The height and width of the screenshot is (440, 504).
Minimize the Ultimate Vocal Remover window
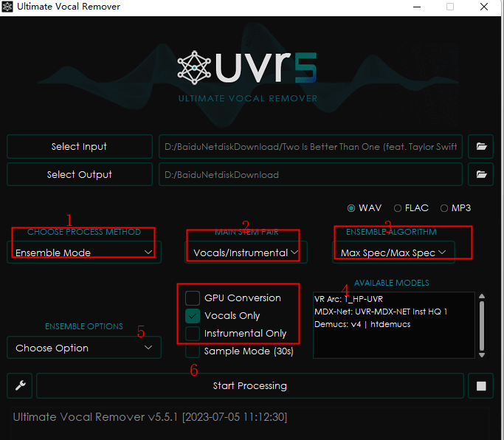coord(417,7)
